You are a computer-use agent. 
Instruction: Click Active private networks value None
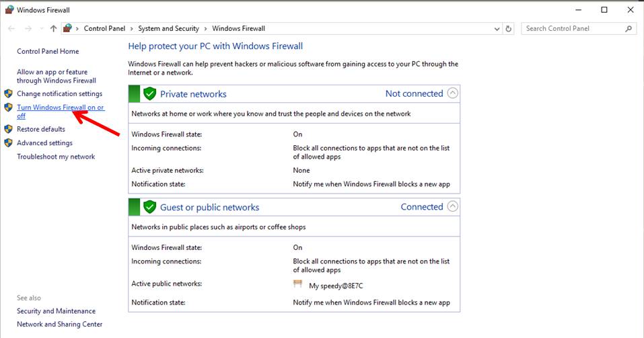(301, 170)
